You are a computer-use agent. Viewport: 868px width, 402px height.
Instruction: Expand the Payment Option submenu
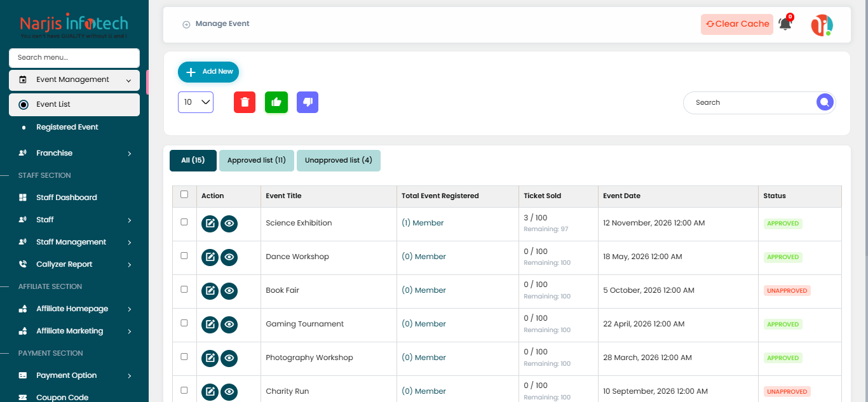tap(74, 375)
